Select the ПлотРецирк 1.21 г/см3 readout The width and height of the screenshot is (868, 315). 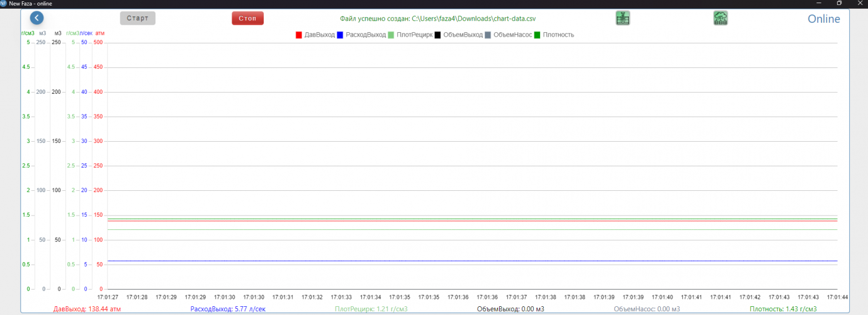371,309
